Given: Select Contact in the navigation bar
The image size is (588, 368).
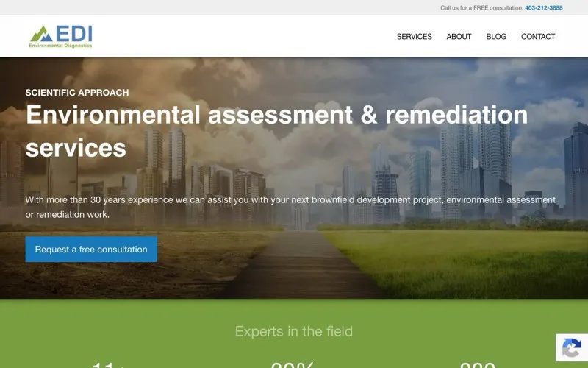Looking at the screenshot, I should click(538, 36).
